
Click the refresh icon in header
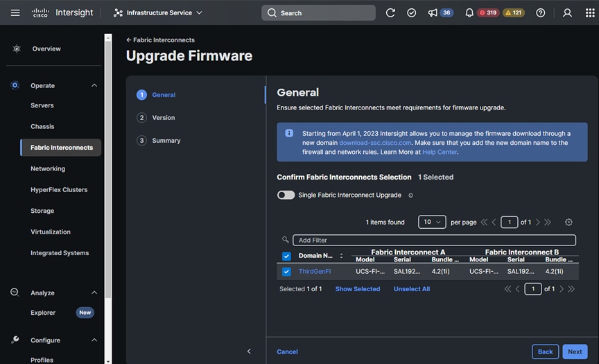pyautogui.click(x=390, y=12)
